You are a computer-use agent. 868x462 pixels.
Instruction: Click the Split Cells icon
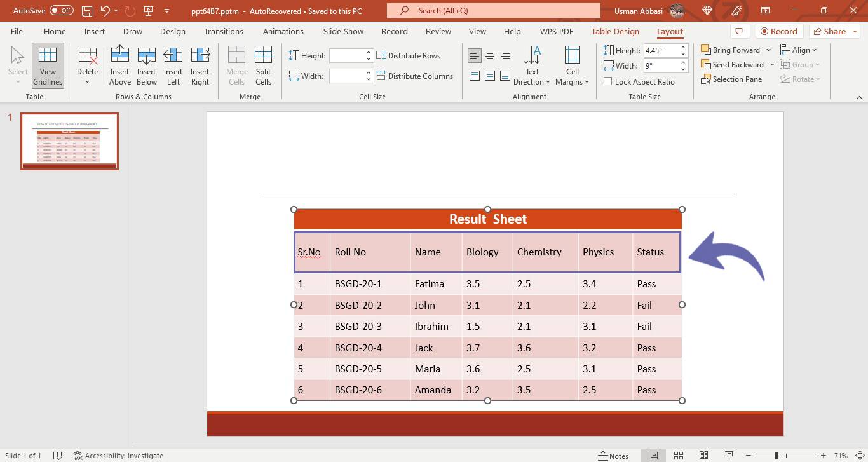(x=263, y=64)
